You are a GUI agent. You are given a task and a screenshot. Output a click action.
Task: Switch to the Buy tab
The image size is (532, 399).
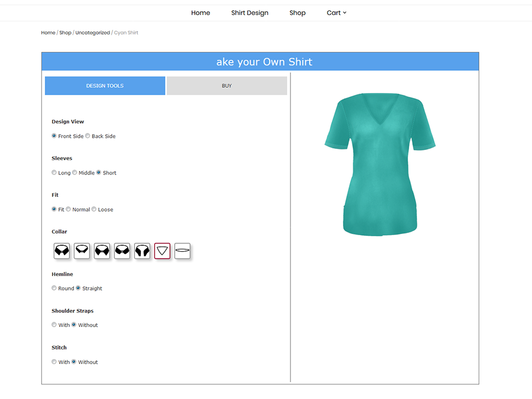227,86
